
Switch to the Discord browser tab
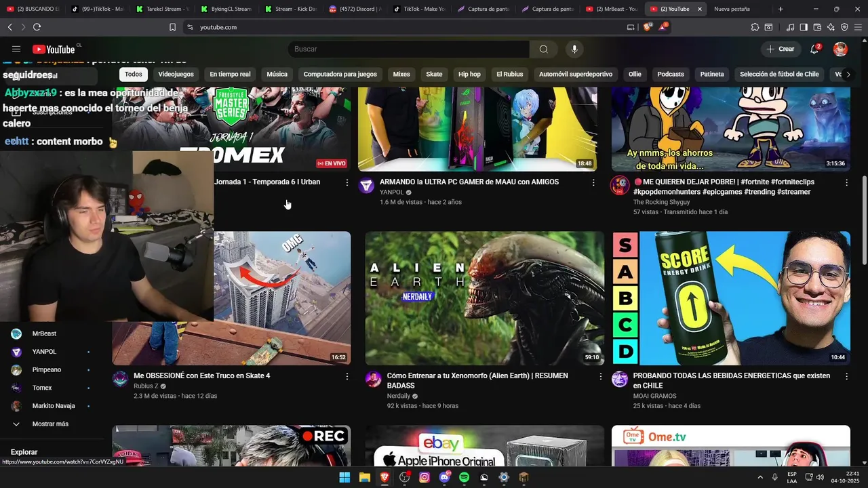(353, 9)
